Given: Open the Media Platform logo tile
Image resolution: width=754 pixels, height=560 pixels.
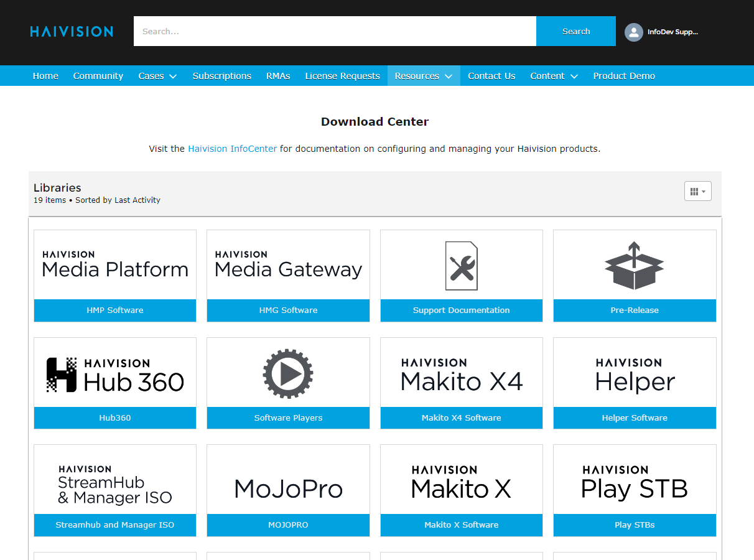Looking at the screenshot, I should [115, 265].
